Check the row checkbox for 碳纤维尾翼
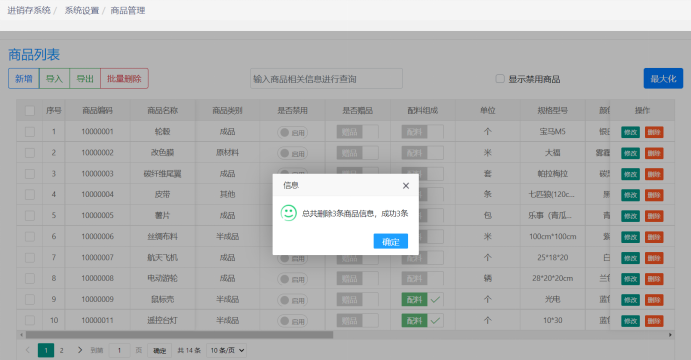Screen dimensions: 691x360 click(x=30, y=174)
